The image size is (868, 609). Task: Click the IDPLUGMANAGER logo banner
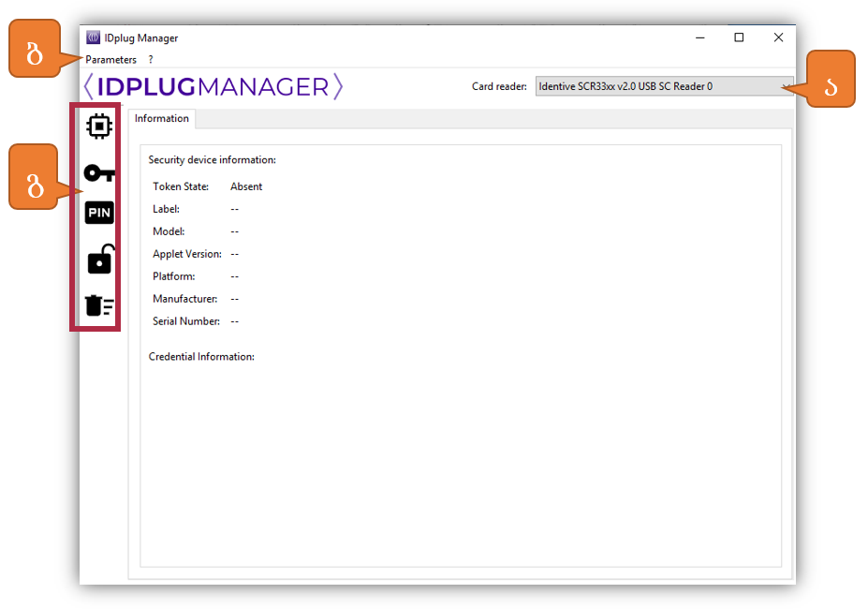coord(213,87)
